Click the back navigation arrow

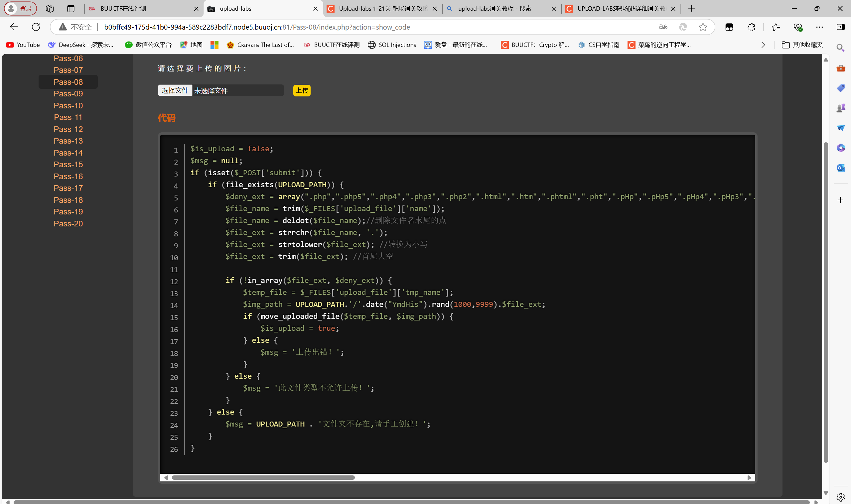click(x=14, y=27)
